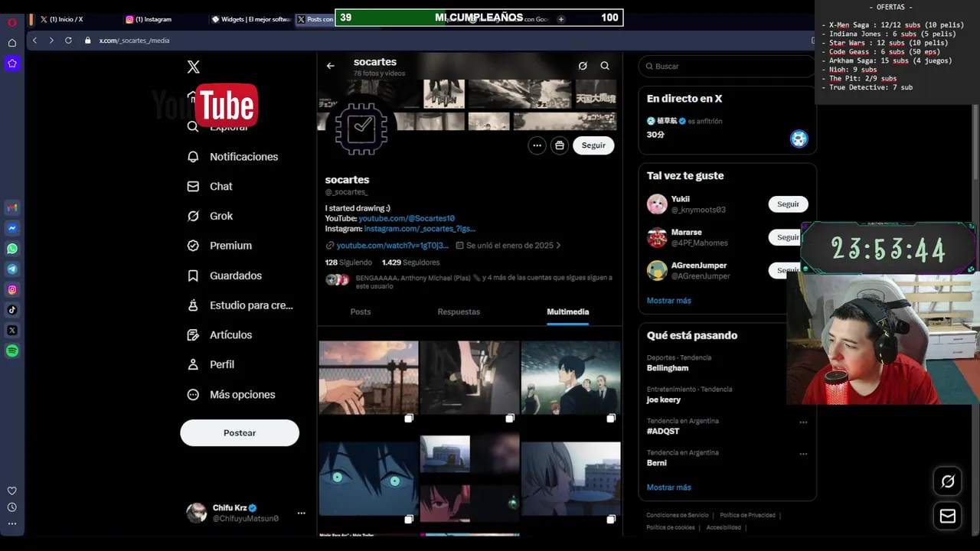This screenshot has width=980, height=551.
Task: Open the blue-eyes close-up media thumbnail
Action: coord(368,479)
